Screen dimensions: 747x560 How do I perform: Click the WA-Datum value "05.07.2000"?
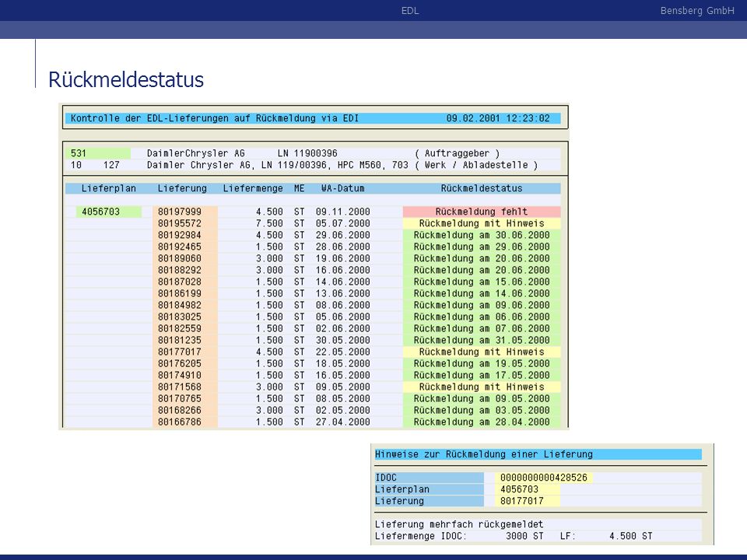[343, 223]
